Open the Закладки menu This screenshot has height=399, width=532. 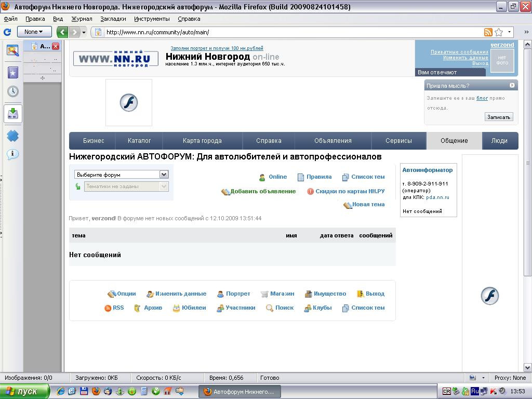pyautogui.click(x=113, y=19)
